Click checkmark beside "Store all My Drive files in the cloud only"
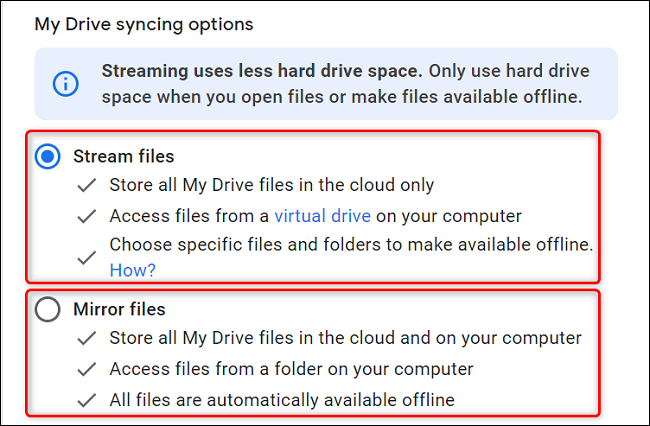This screenshot has width=650, height=426. point(88,186)
